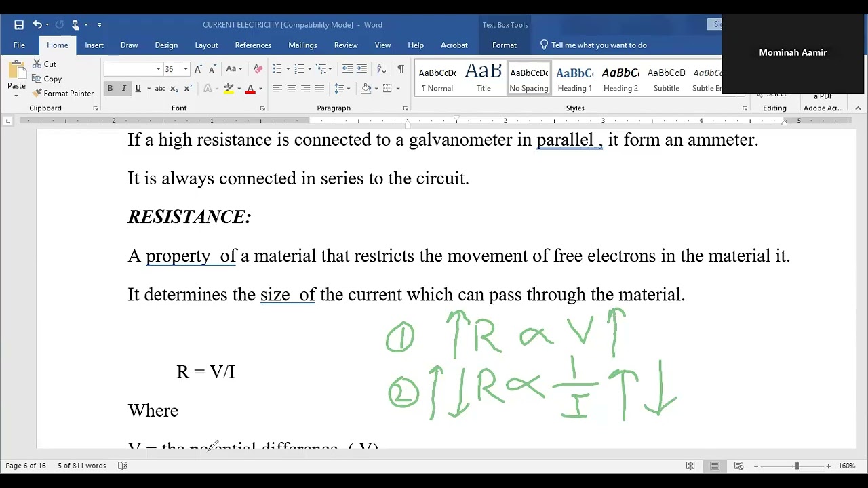Click the word count status
868x488 pixels.
tap(82, 466)
